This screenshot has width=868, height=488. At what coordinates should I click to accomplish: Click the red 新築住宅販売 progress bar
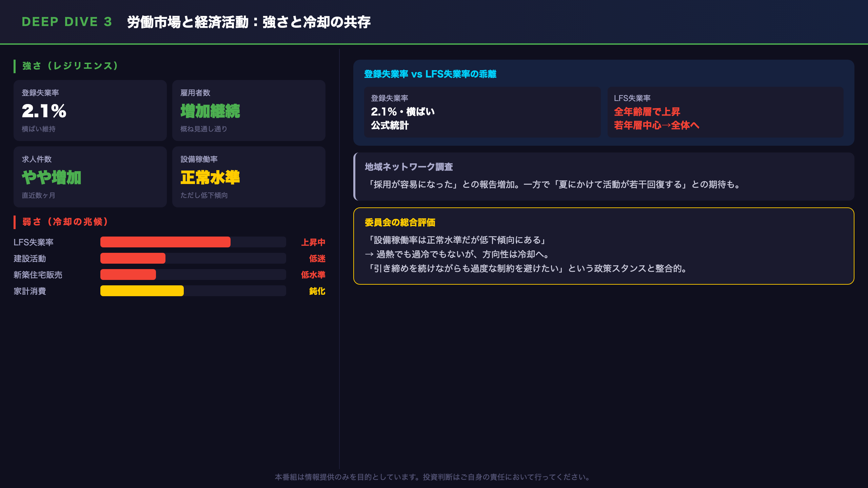pyautogui.click(x=128, y=274)
